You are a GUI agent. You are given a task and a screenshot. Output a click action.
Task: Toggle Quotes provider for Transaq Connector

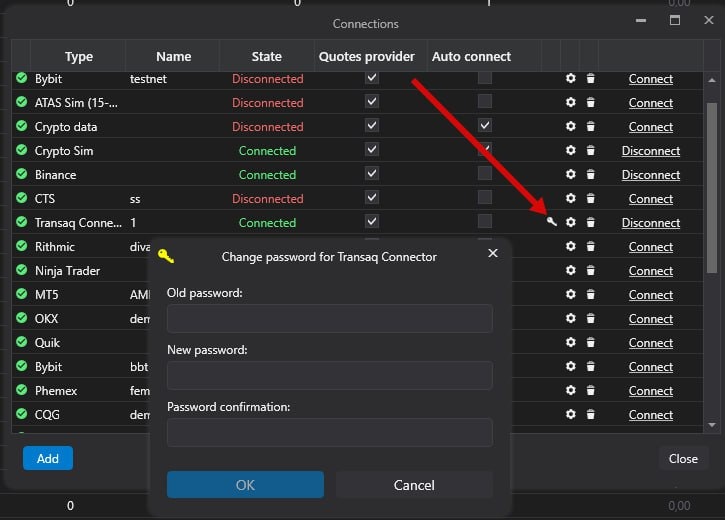pos(372,221)
